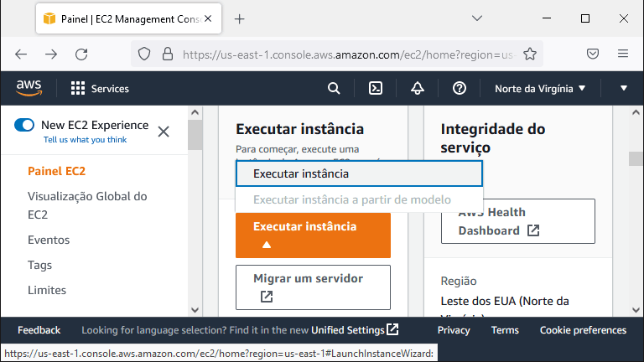Toggle the New EC2 Experience switch
The height and width of the screenshot is (362, 644).
tap(24, 125)
